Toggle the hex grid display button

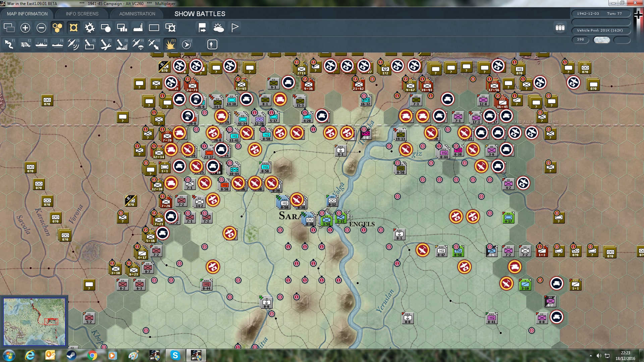57,28
